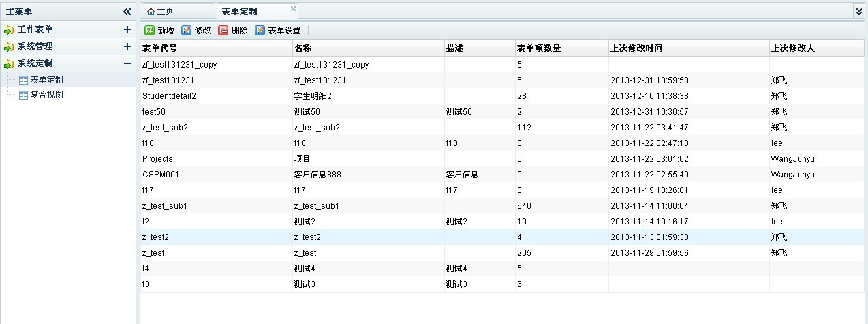Click the 表单设置 settings icon
The height and width of the screenshot is (324, 868).
pyautogui.click(x=260, y=30)
